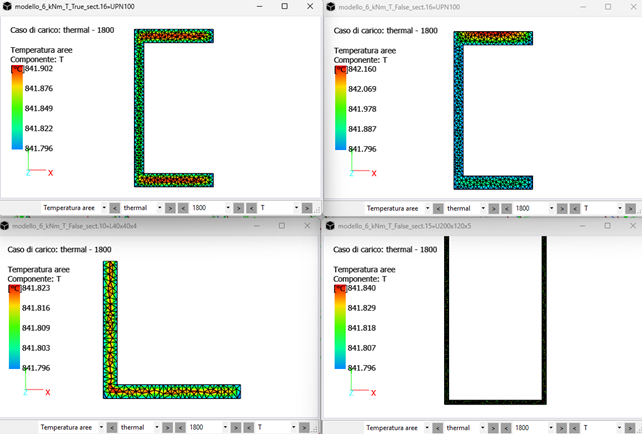Open the '1800' time step dropdown in bottom-left window
Viewport: 642px width, 434px height.
click(211, 427)
